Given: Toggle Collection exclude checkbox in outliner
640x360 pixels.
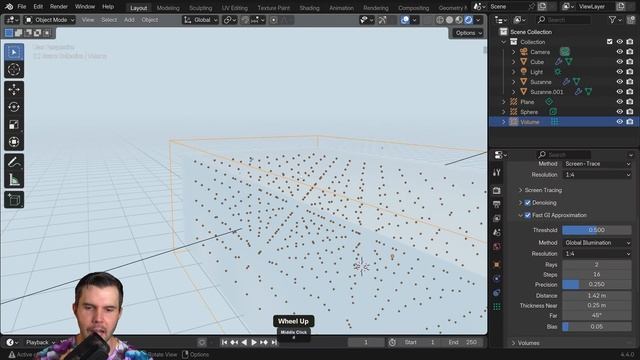Looking at the screenshot, I should tap(609, 42).
